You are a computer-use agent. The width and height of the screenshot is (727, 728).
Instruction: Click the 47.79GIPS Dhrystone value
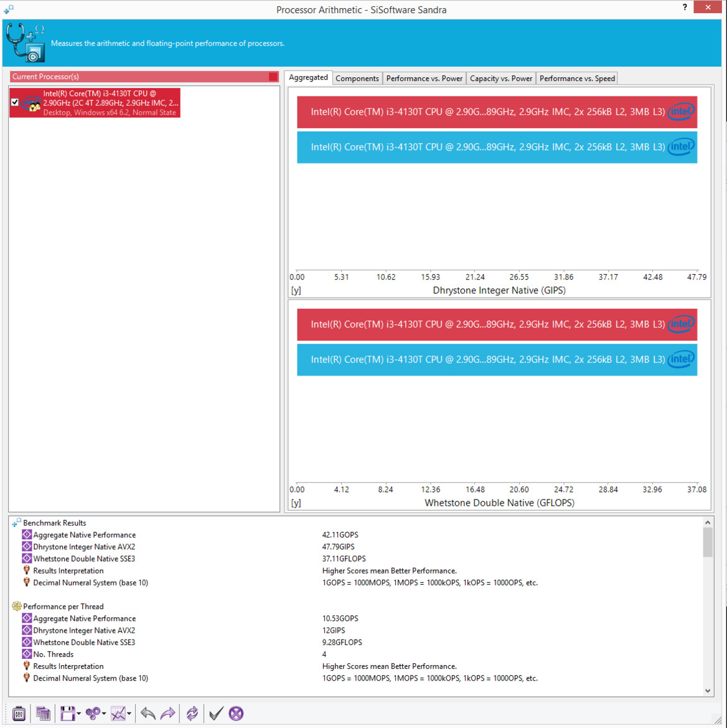click(338, 546)
